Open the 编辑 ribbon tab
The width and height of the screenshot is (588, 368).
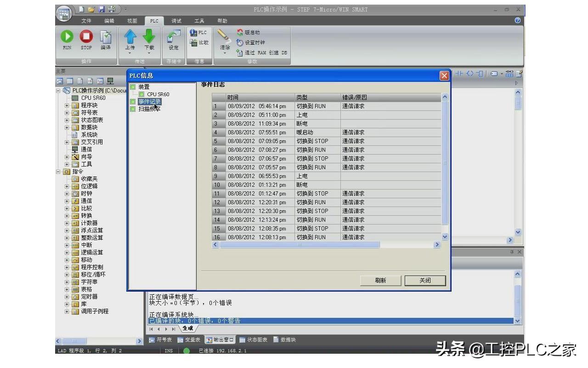(x=109, y=21)
